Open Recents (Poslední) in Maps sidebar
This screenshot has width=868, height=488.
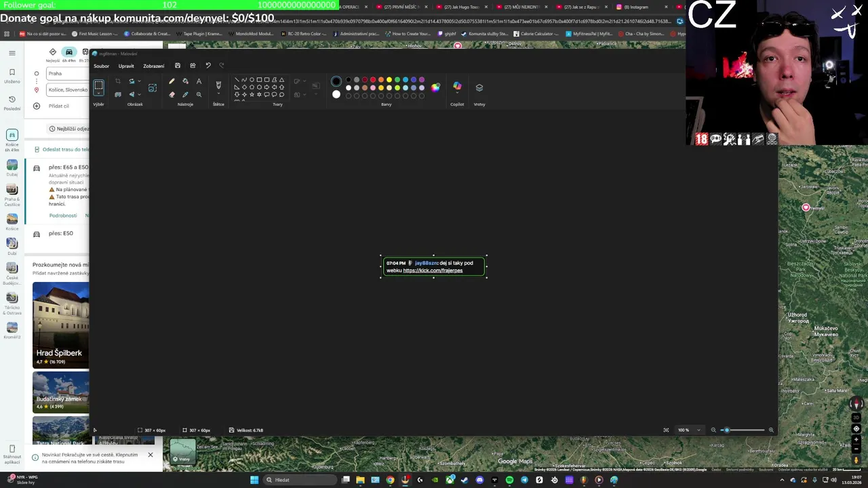pos(12,102)
